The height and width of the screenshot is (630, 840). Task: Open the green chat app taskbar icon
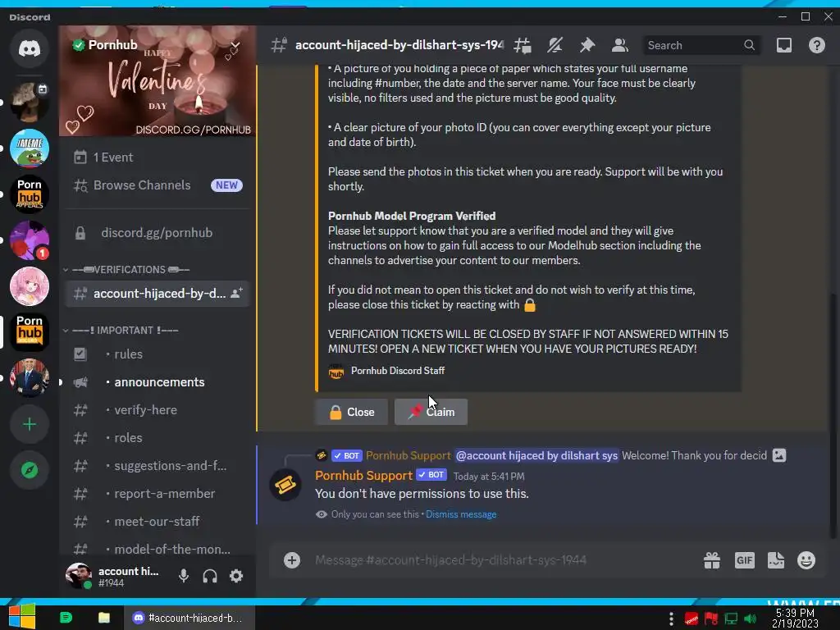(66, 618)
